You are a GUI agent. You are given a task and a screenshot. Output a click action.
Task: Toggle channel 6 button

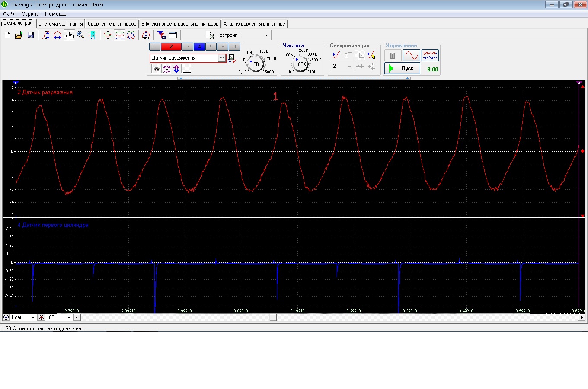(223, 47)
